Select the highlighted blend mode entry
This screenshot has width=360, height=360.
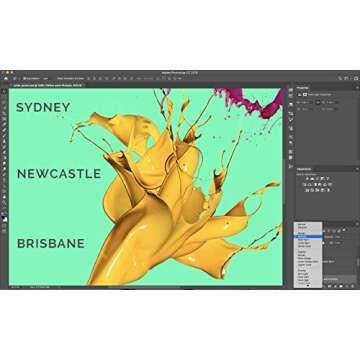(x=308, y=236)
